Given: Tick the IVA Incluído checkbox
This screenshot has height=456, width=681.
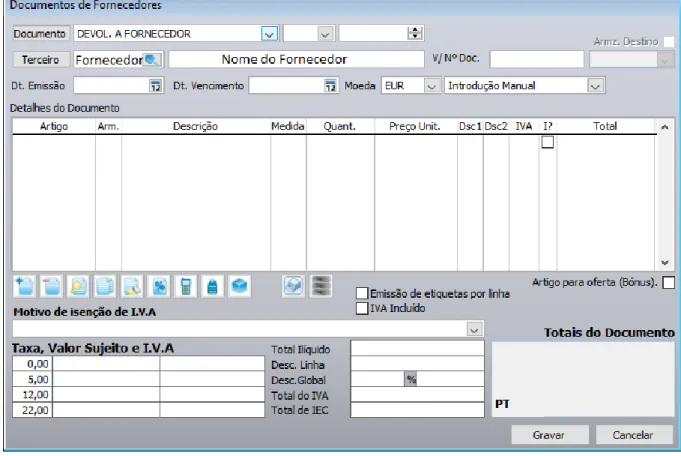Looking at the screenshot, I should pos(362,308).
